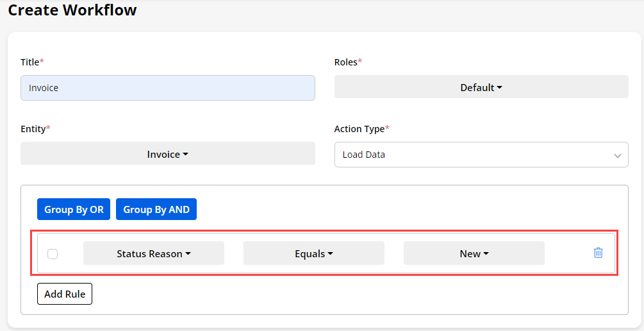Click the Roles field label

[x=346, y=62]
